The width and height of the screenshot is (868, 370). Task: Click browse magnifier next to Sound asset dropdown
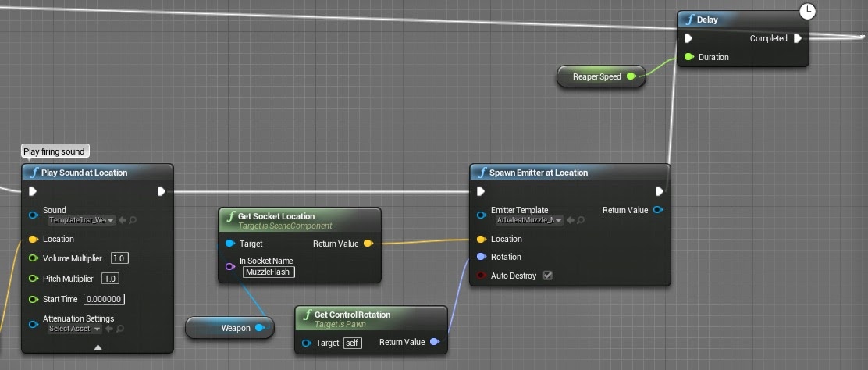133,220
